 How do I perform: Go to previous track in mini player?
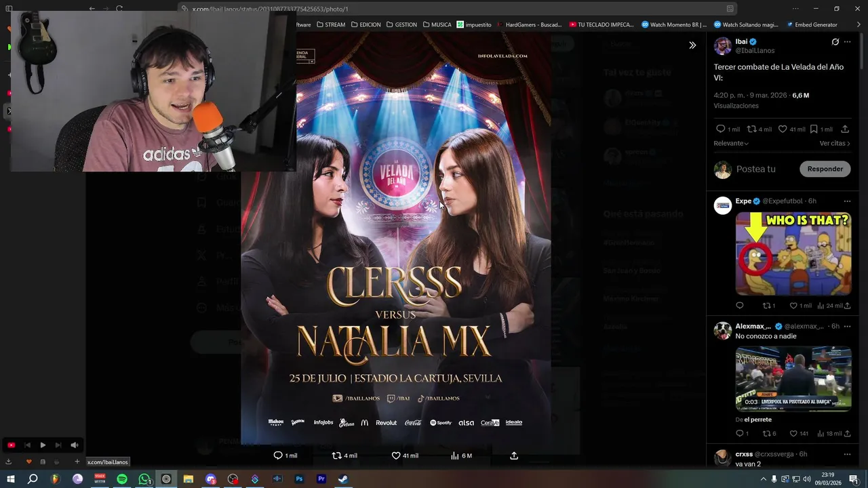(x=27, y=445)
